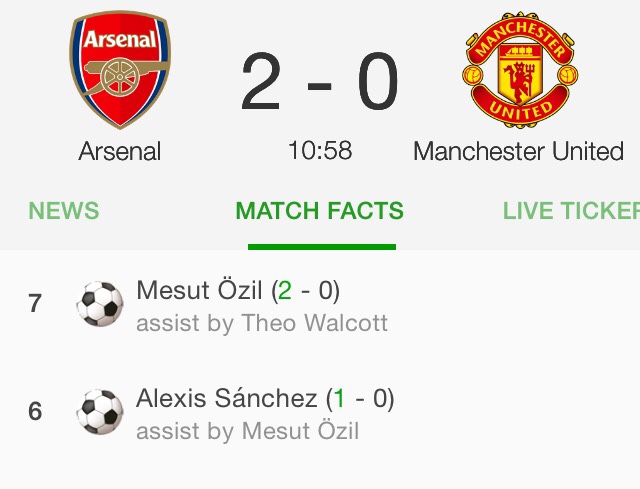
Task: Click the soccer ball icon beside Alexis Sánchez's goal
Action: (x=100, y=411)
